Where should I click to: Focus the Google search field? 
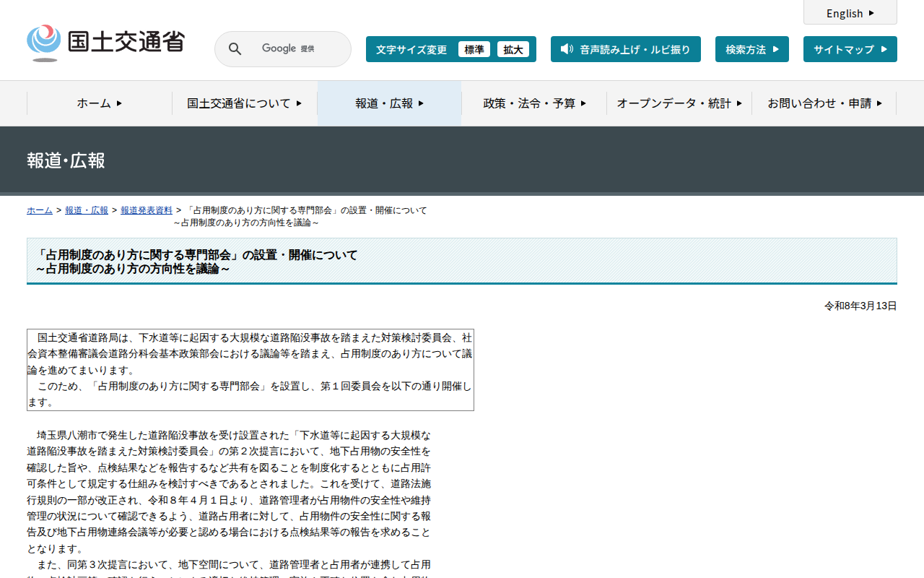(x=283, y=49)
